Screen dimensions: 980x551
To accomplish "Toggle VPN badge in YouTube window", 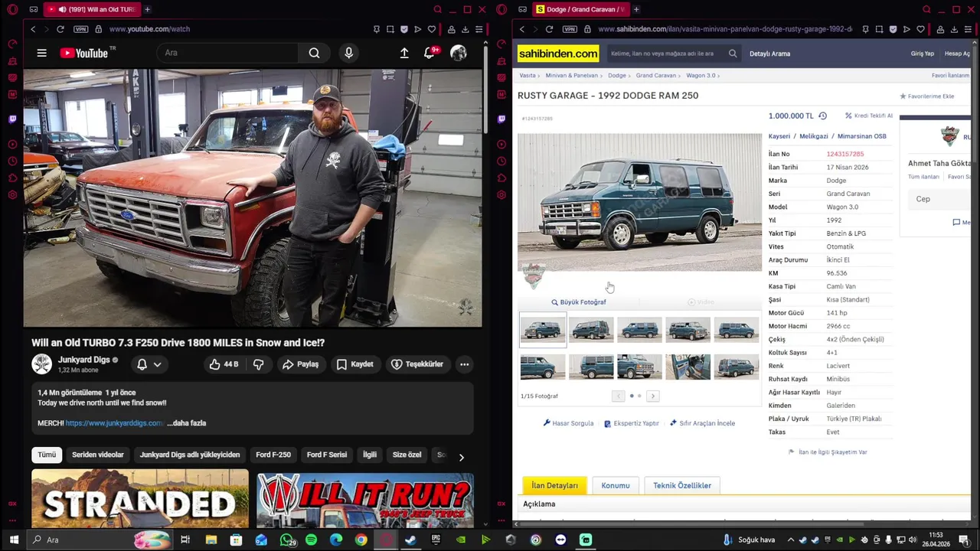I will coord(81,29).
